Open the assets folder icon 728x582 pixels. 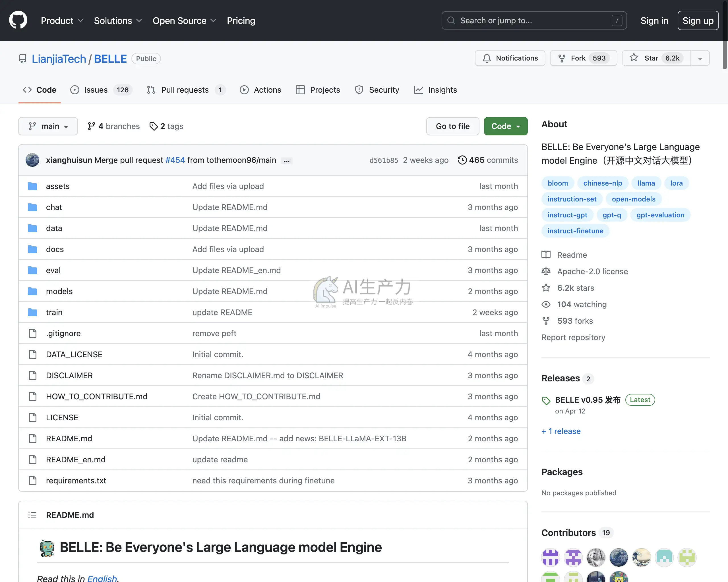32,186
